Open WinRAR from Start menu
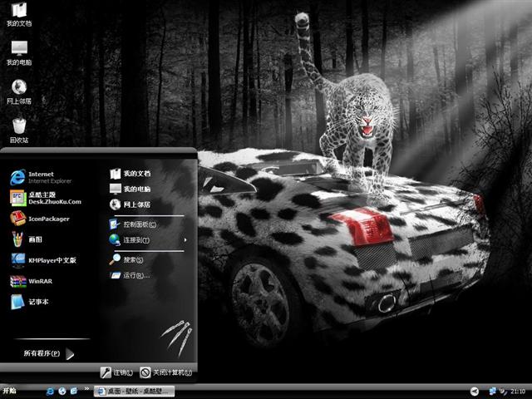 pos(32,281)
